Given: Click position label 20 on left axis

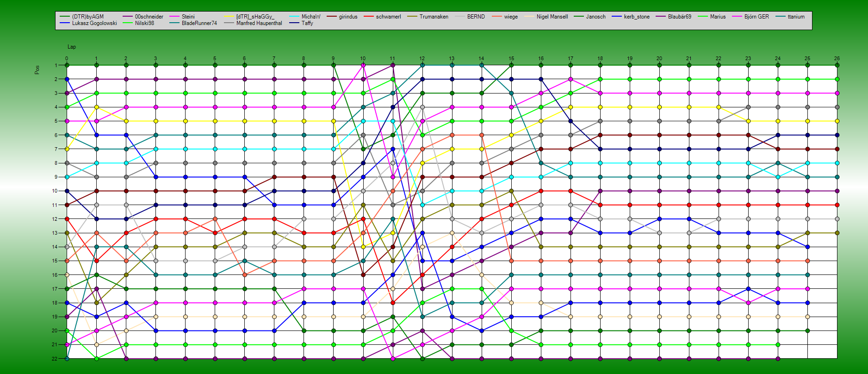Looking at the screenshot, I should point(55,330).
